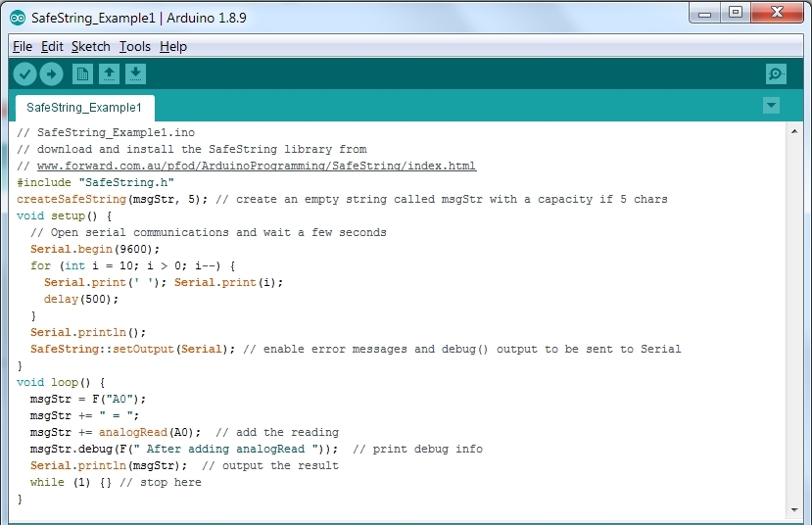
Task: Upload the sketch with the arrow button
Action: point(51,74)
